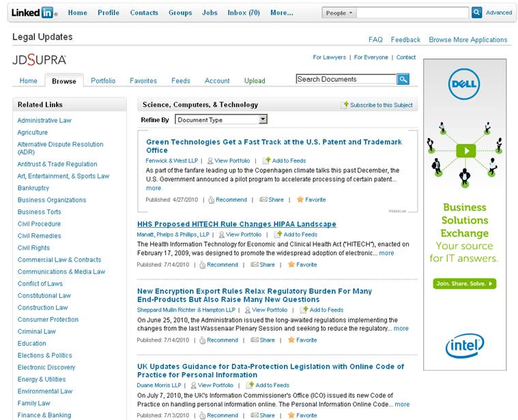Click the Subscribe to this Subject icon
This screenshot has width=518, height=420.
pyautogui.click(x=345, y=104)
